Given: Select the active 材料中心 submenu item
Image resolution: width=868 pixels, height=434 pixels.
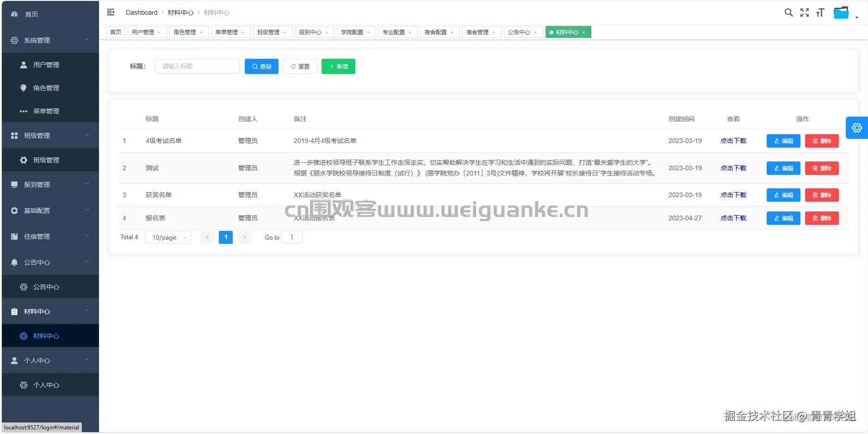Looking at the screenshot, I should coord(50,336).
